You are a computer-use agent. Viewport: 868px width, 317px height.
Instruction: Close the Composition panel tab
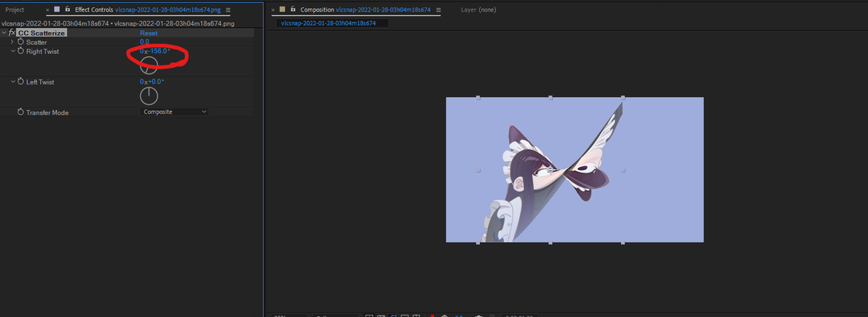pyautogui.click(x=273, y=10)
